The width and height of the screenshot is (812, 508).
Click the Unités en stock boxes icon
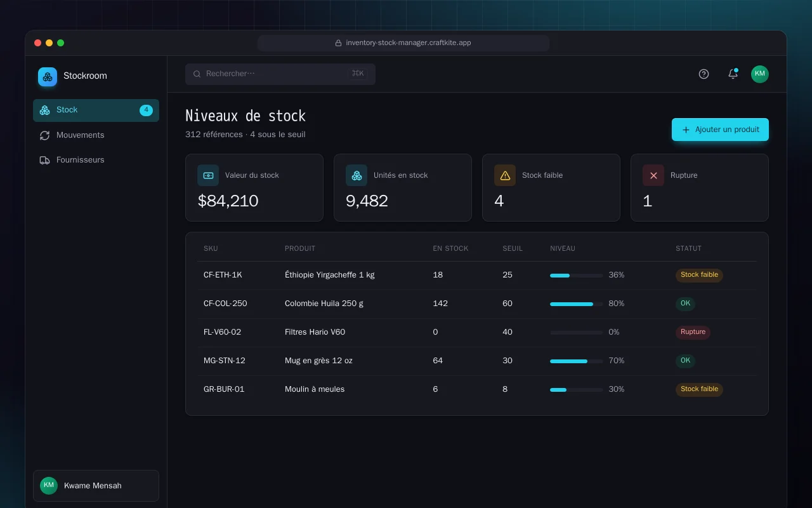click(x=357, y=175)
